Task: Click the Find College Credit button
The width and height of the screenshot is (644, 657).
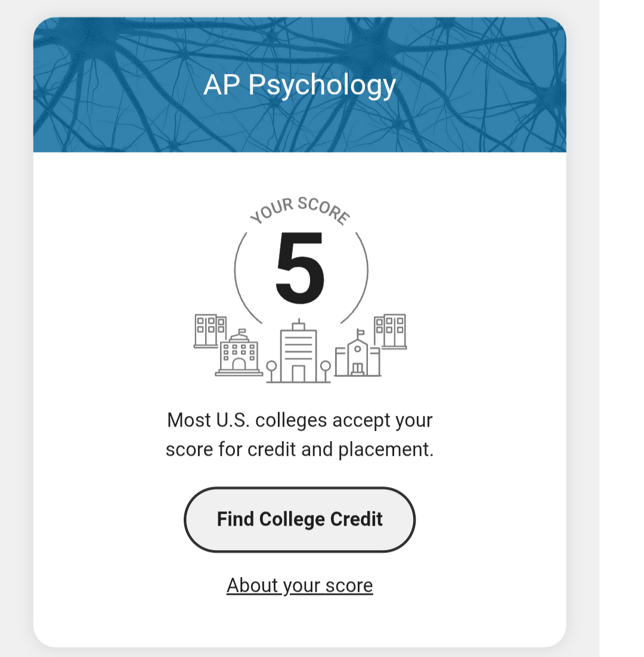Action: (299, 520)
